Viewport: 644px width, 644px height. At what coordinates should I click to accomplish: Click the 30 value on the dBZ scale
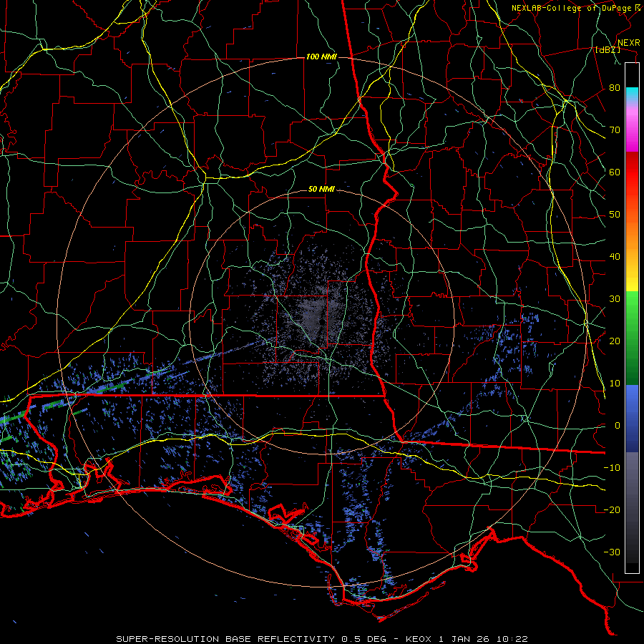tap(615, 299)
